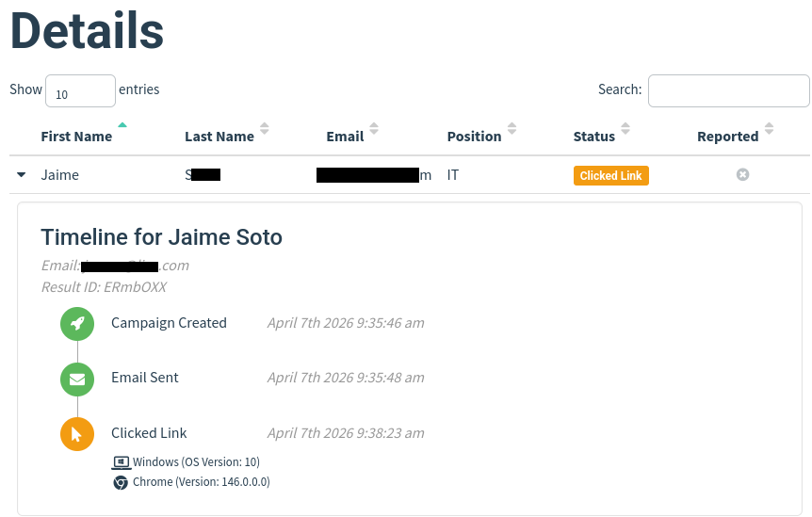Screen dimensions: 812x517
Task: Sort table by Email column
Action: (345, 136)
